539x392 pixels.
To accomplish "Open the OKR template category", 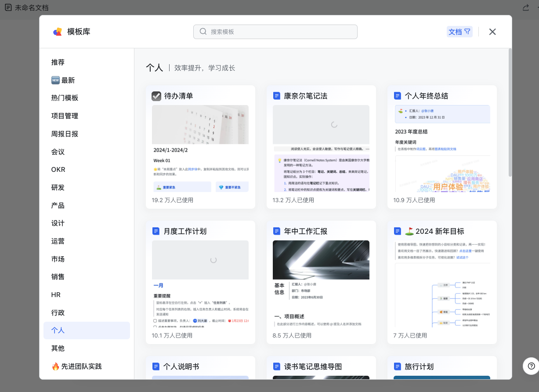I will coord(58,170).
